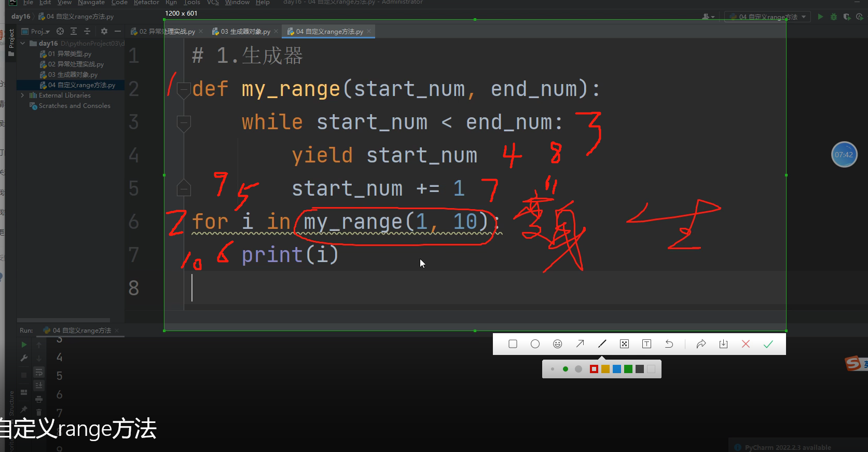Hide the Project tool window

point(118,31)
